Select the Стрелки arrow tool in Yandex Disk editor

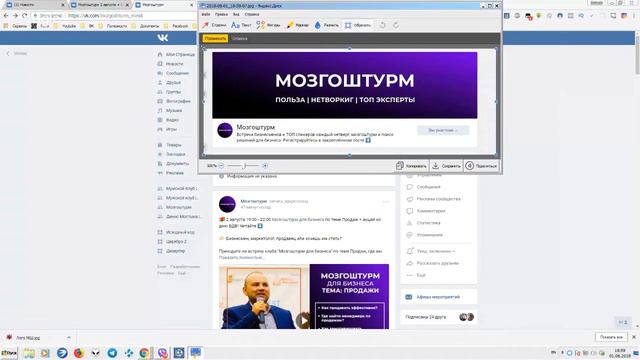pyautogui.click(x=214, y=25)
